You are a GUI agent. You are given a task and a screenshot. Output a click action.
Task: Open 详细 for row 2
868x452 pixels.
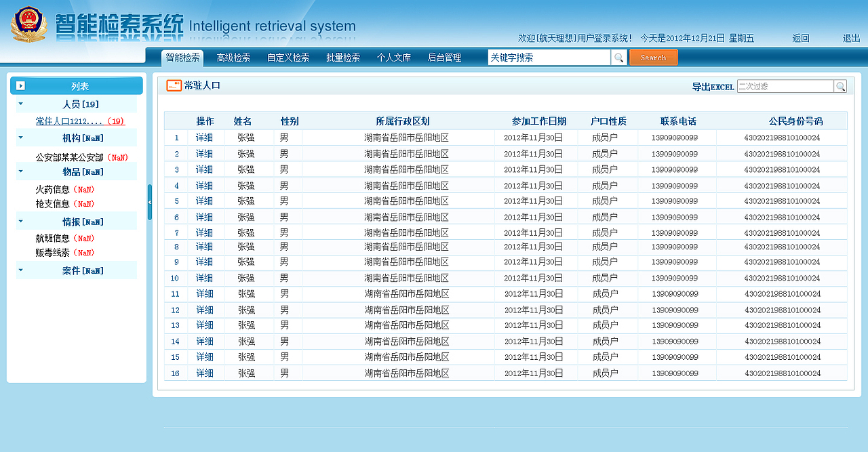tap(204, 154)
